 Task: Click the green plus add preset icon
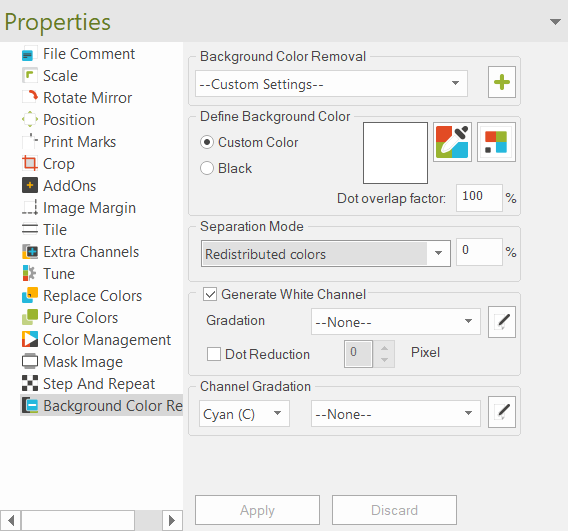(502, 82)
